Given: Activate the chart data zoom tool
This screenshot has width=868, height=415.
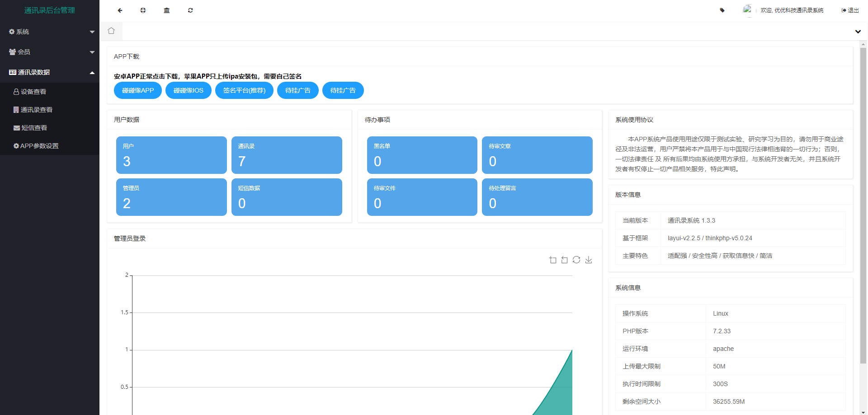Looking at the screenshot, I should click(x=552, y=260).
